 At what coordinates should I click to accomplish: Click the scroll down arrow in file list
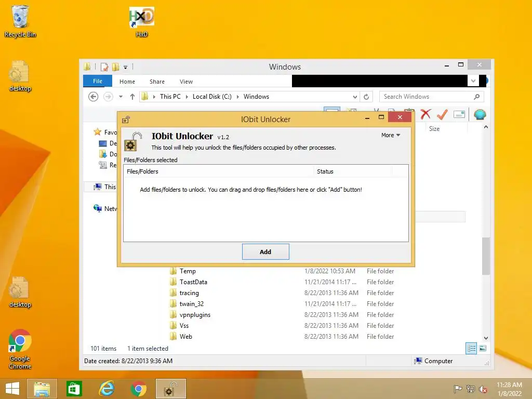coord(486,338)
